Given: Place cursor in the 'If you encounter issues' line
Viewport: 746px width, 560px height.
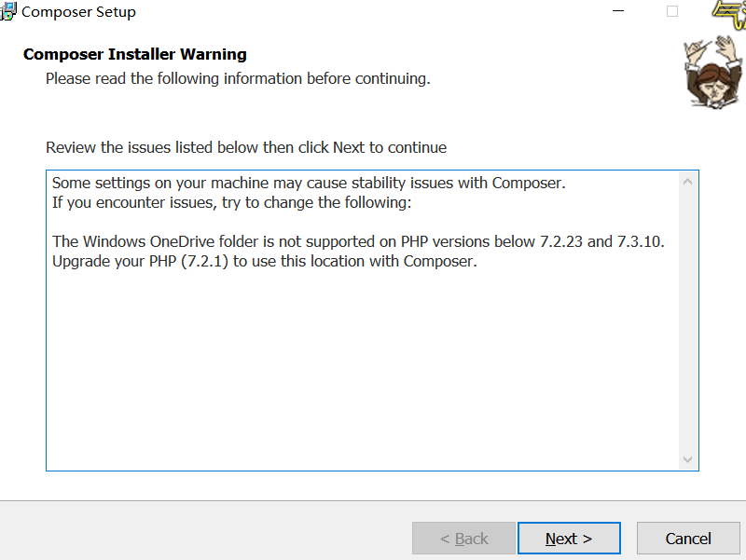Looking at the screenshot, I should tap(231, 202).
